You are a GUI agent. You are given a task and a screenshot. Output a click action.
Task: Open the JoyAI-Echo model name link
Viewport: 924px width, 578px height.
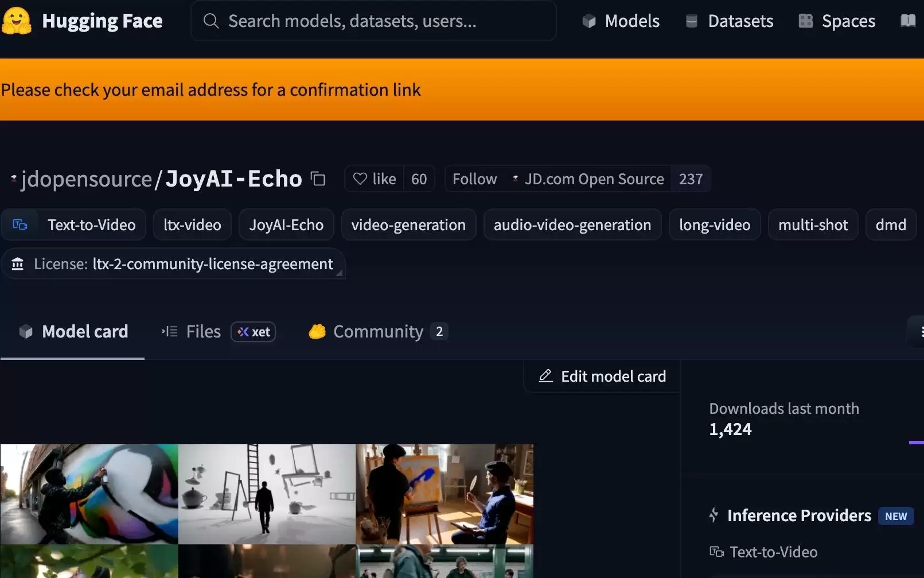tap(233, 179)
